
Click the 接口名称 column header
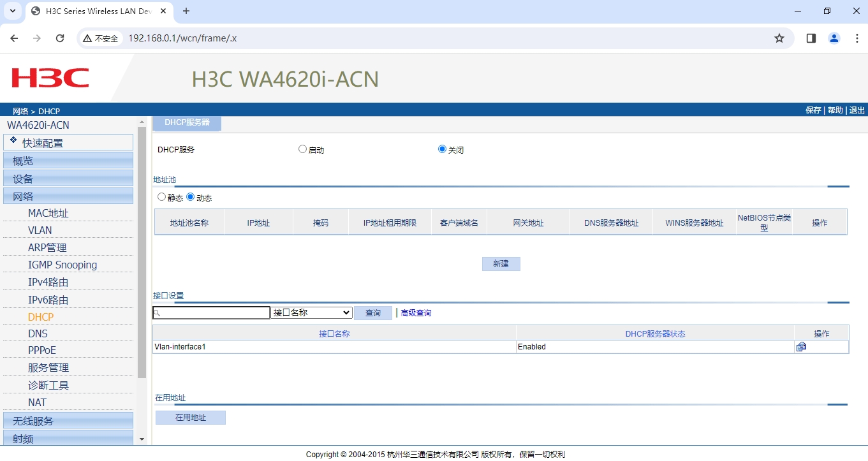tap(334, 333)
